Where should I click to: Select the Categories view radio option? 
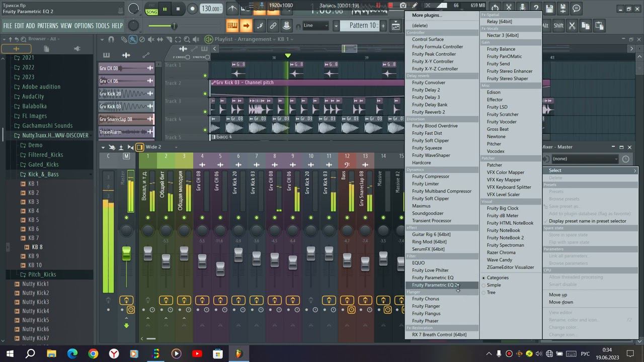point(495,278)
